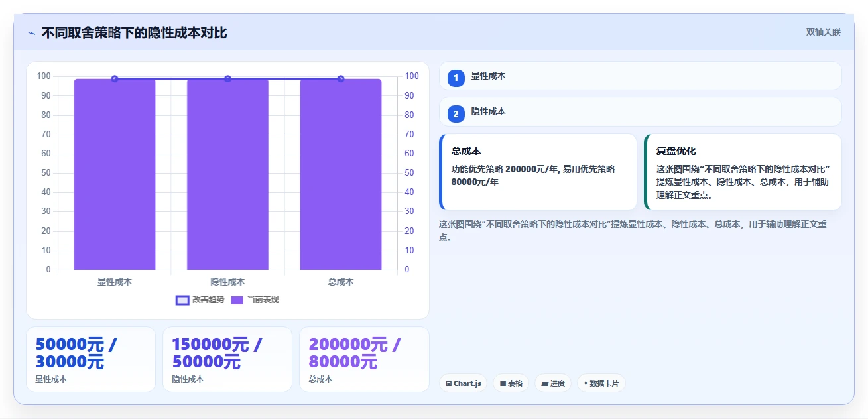
Task: Click the 表格 tag
Action: (x=511, y=383)
